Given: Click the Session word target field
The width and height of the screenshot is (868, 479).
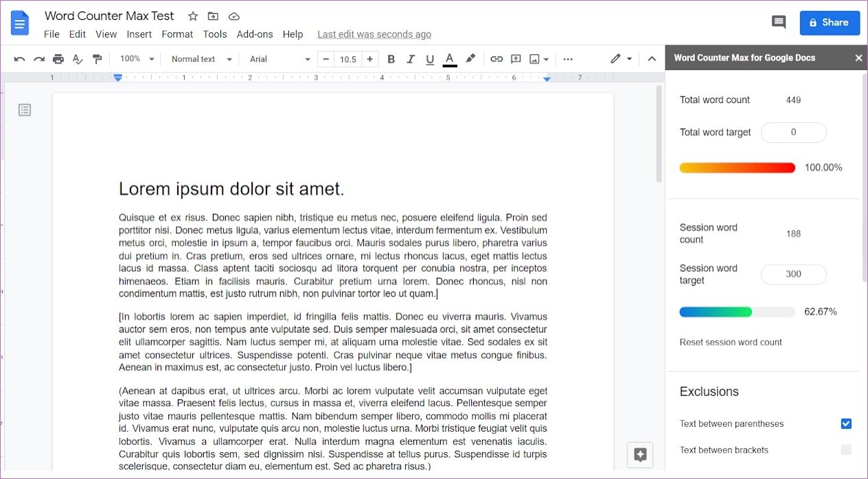Looking at the screenshot, I should [x=793, y=274].
